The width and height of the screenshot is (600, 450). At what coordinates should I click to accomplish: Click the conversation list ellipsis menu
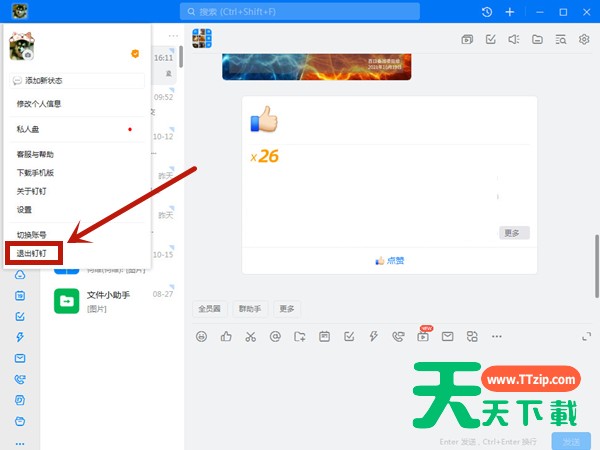173,36
